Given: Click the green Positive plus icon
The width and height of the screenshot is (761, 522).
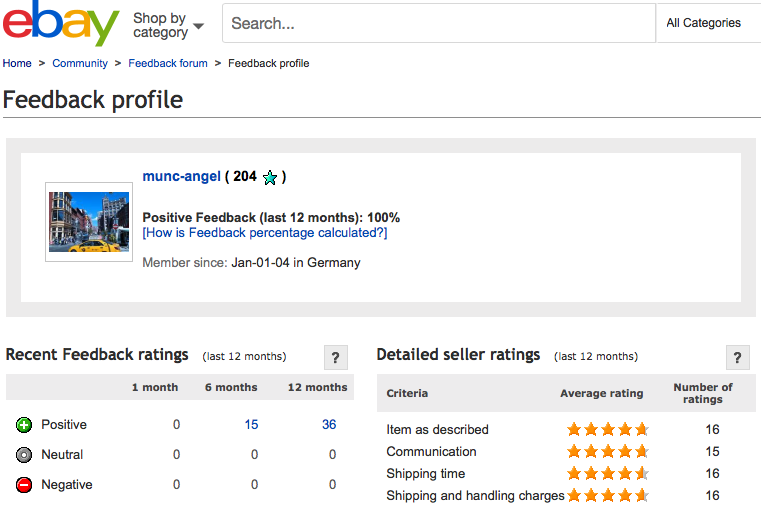Looking at the screenshot, I should click(x=24, y=425).
